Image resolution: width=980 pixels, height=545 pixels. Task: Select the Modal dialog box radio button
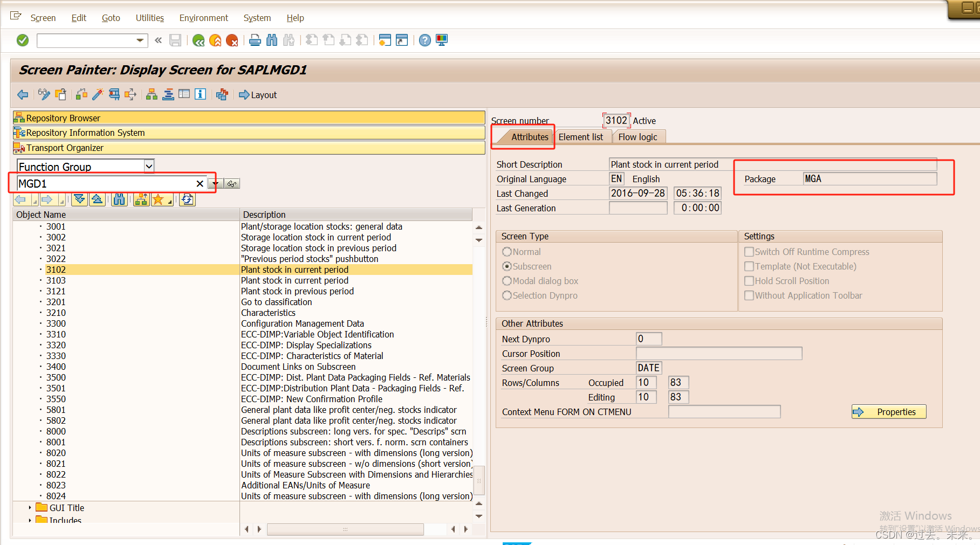pos(507,281)
